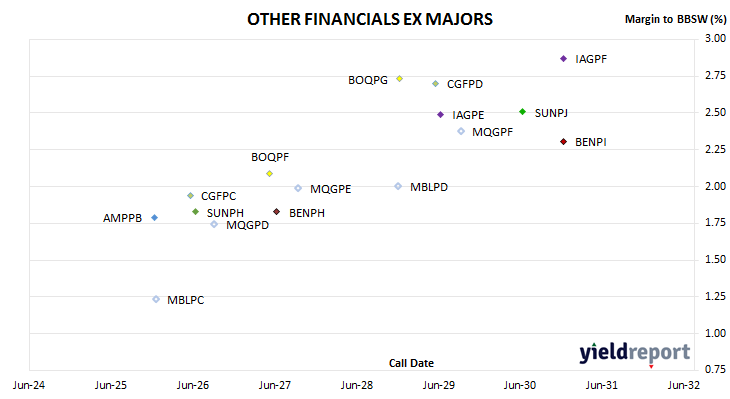Click the MQGPF hollow diamond marker

461,131
